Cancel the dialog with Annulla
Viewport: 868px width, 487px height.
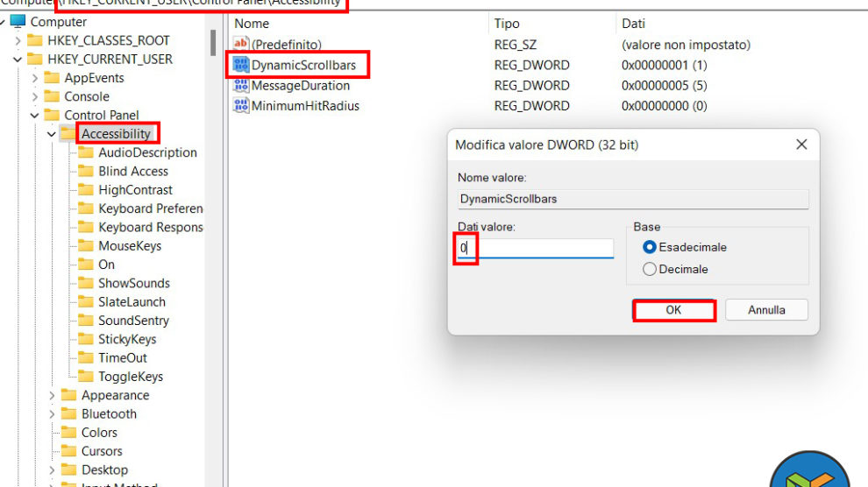[x=766, y=310]
